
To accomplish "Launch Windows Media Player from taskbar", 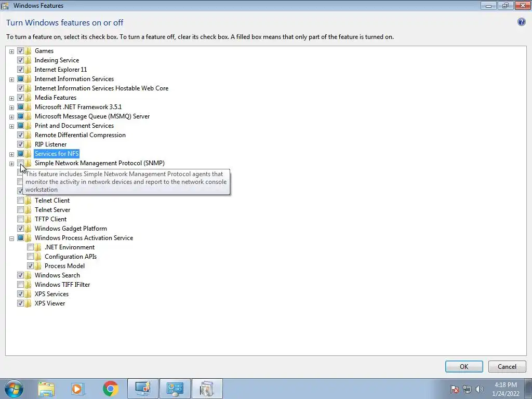I will [78, 389].
